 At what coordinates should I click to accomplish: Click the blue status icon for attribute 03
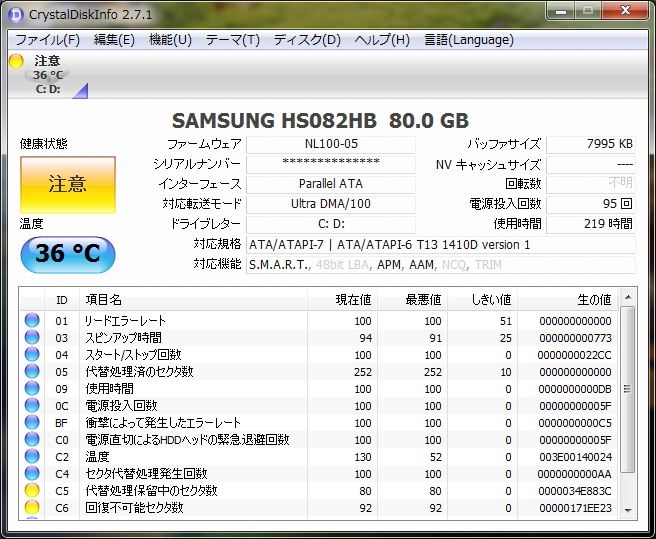32,337
